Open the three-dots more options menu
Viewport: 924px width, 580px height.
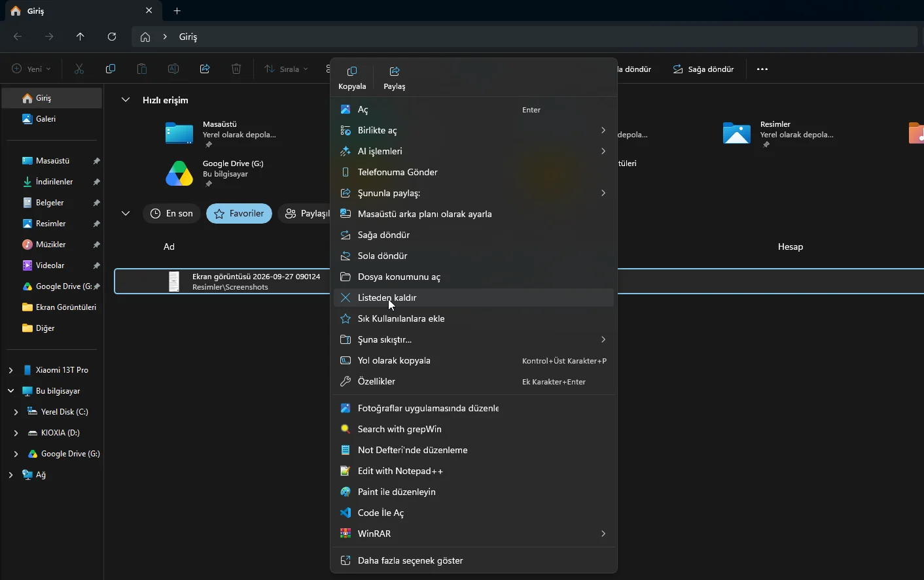point(762,69)
